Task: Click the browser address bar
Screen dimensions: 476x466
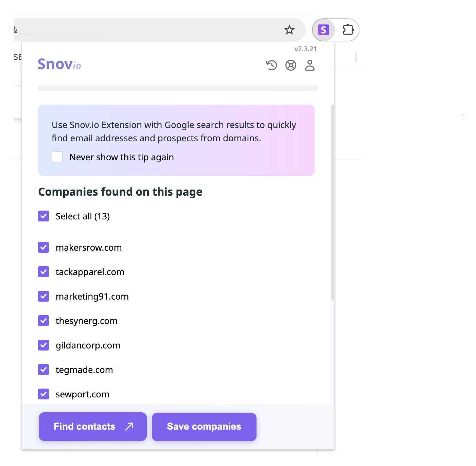Action: pyautogui.click(x=160, y=30)
